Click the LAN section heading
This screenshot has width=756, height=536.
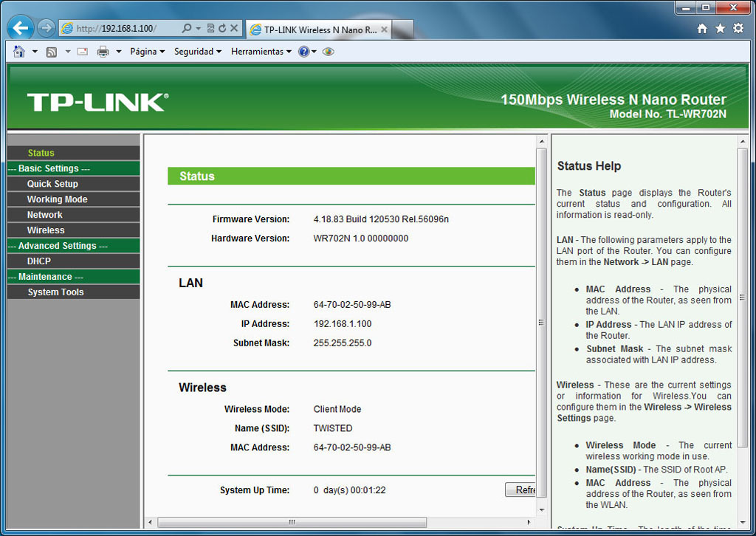[x=191, y=283]
